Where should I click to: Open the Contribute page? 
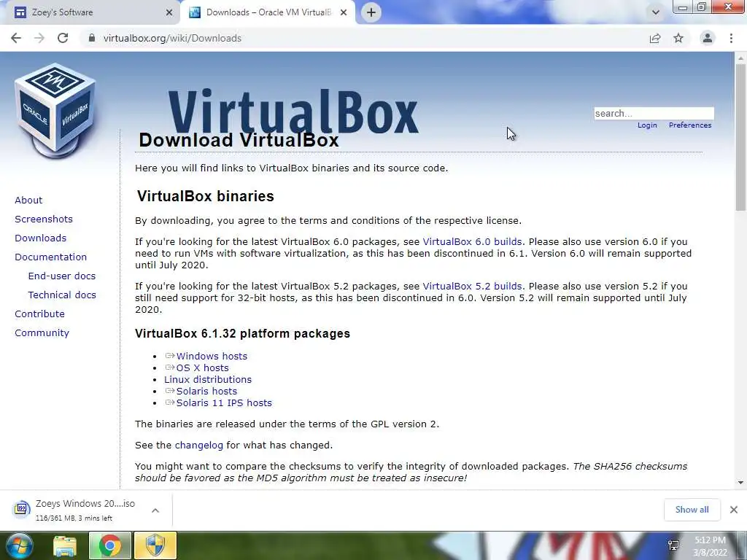tap(39, 314)
